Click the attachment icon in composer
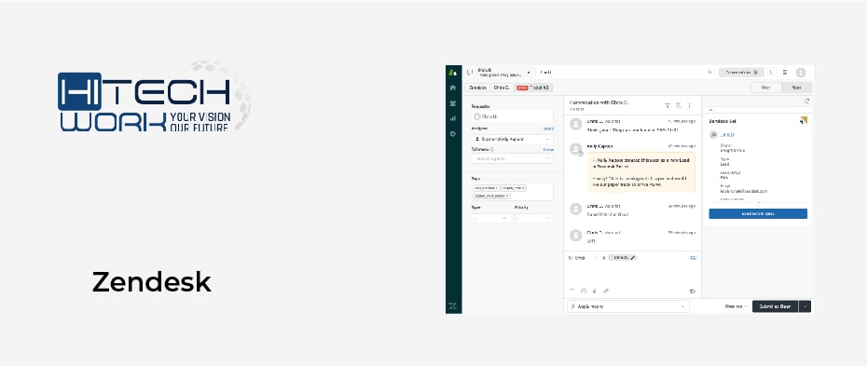This screenshot has height=366, width=868. point(595,291)
